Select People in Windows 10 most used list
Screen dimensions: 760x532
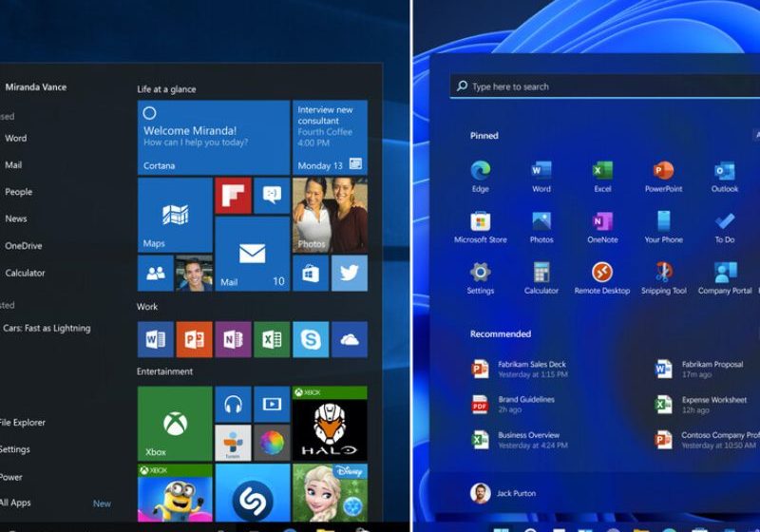click(18, 192)
